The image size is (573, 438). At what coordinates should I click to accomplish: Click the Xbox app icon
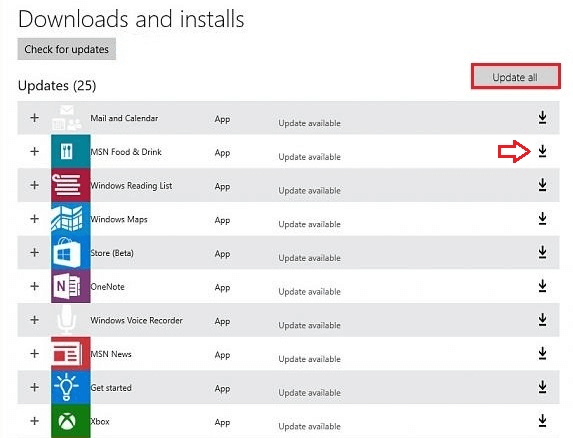click(71, 421)
